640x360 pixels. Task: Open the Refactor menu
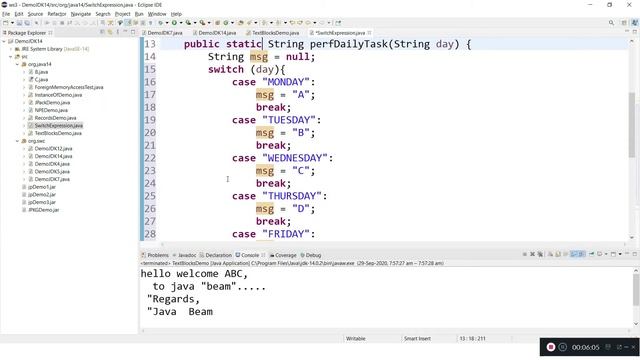(x=57, y=14)
